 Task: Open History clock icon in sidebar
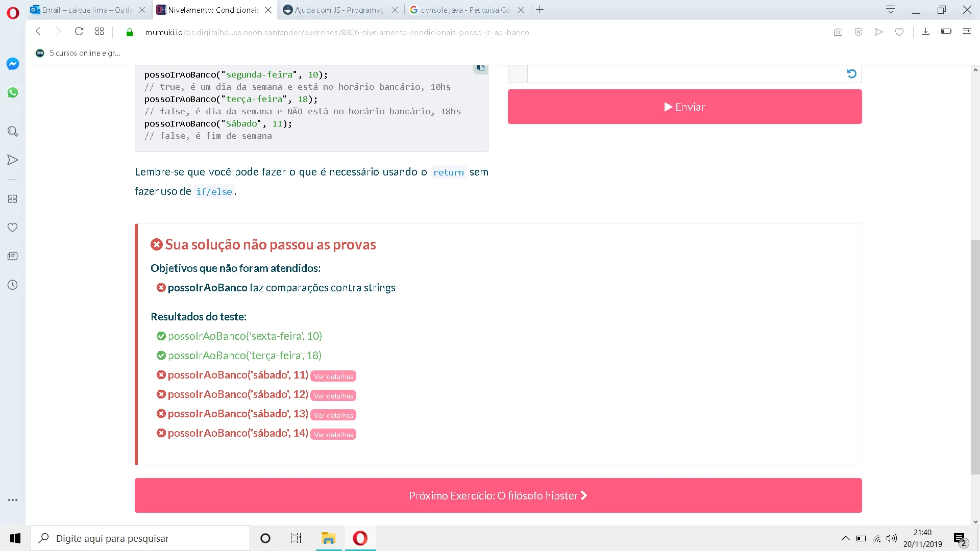click(13, 285)
